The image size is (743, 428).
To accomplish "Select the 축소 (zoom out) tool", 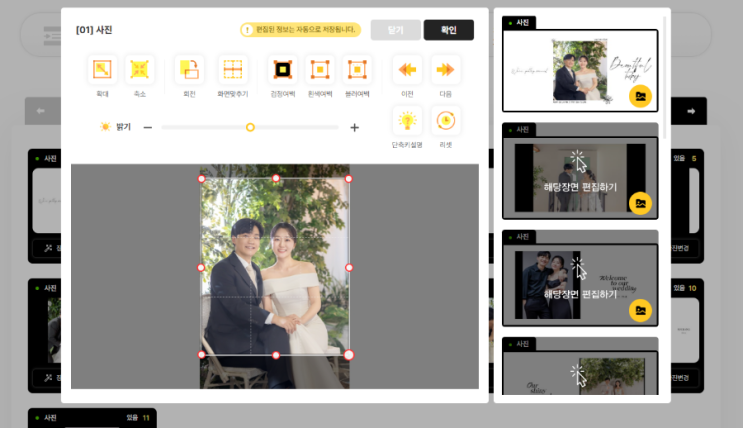I will tap(139, 70).
